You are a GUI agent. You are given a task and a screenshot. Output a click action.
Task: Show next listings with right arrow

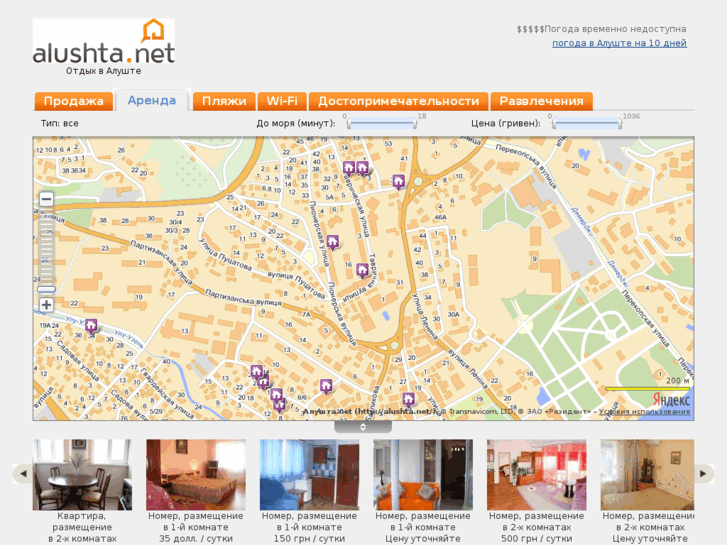(x=703, y=474)
